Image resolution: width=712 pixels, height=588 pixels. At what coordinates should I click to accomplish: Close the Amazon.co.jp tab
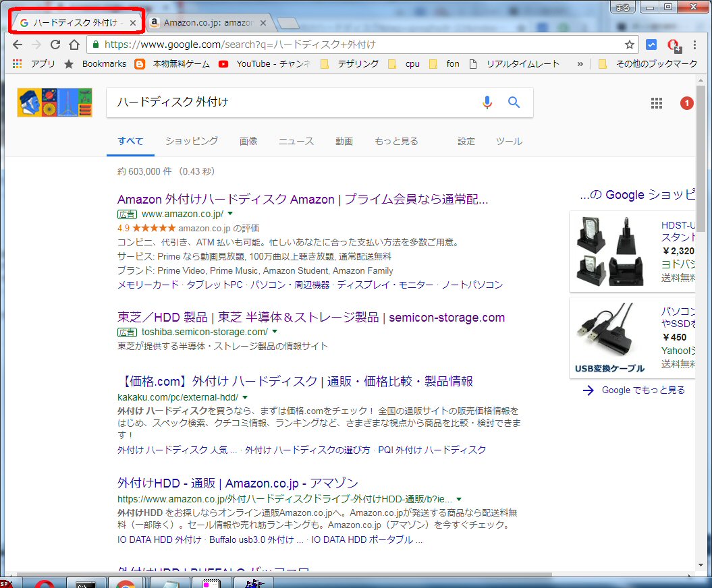tap(263, 23)
